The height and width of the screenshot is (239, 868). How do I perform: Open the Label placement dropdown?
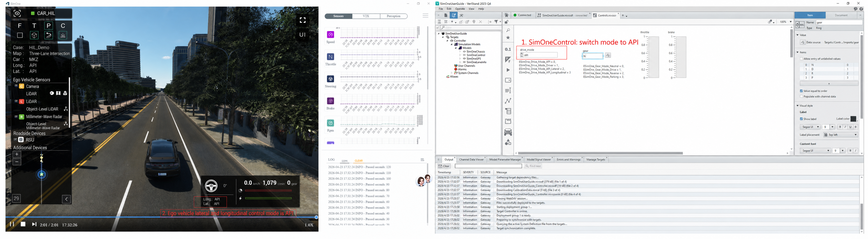pos(841,135)
